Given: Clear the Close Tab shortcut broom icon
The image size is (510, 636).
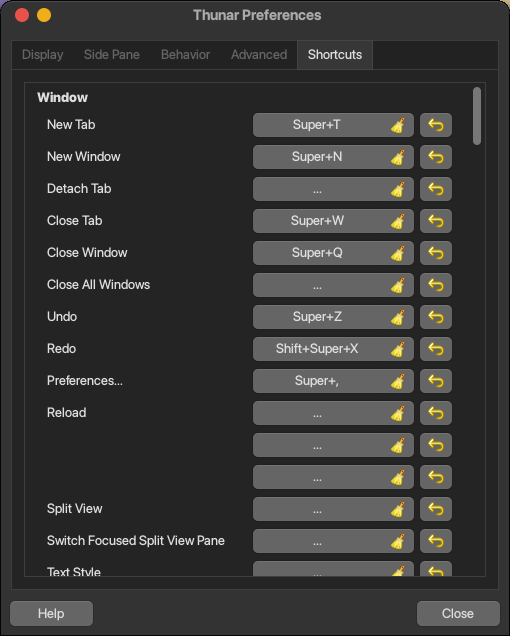Looking at the screenshot, I should 398,221.
